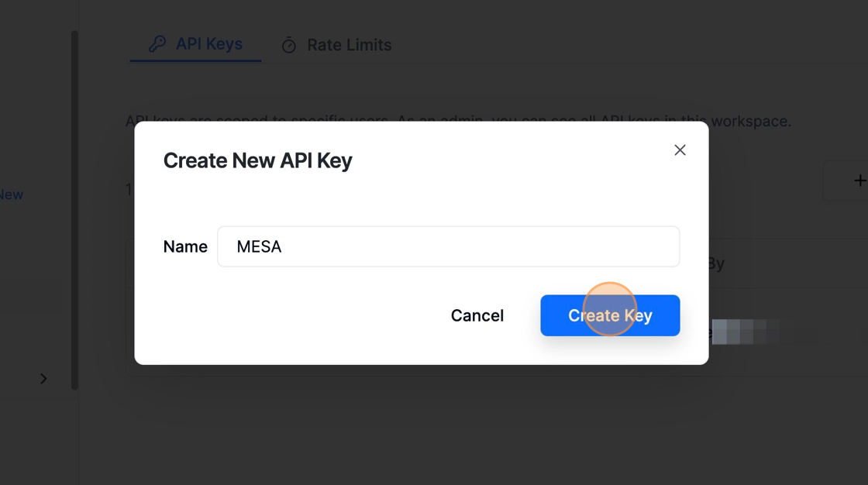This screenshot has height=485, width=868.
Task: Click the sidebar vertical scrollbar
Action: pos(74,209)
